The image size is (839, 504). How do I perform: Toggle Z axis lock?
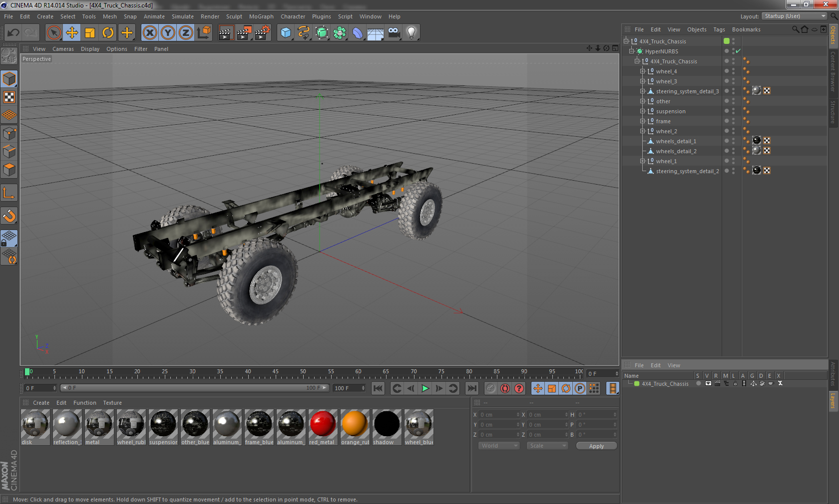point(186,33)
